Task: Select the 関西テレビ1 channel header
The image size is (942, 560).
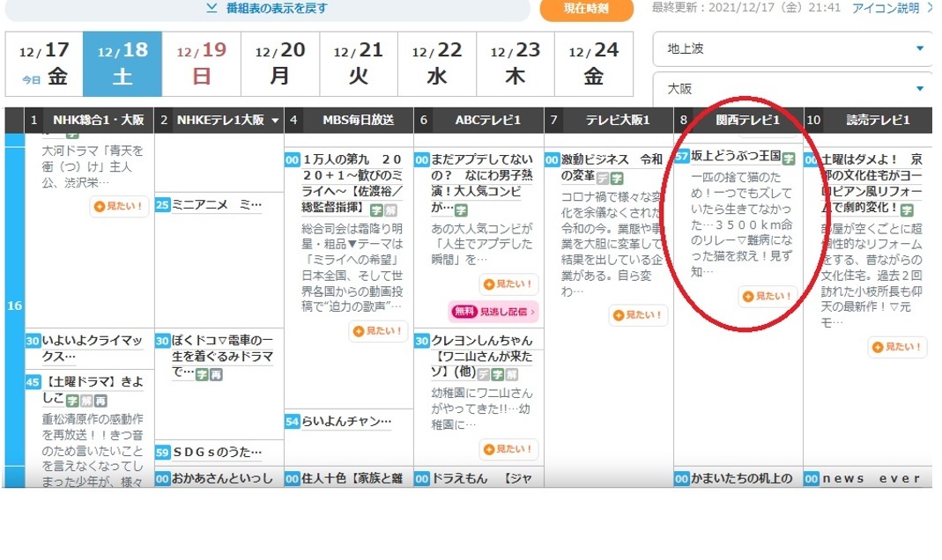Action: pyautogui.click(x=738, y=120)
